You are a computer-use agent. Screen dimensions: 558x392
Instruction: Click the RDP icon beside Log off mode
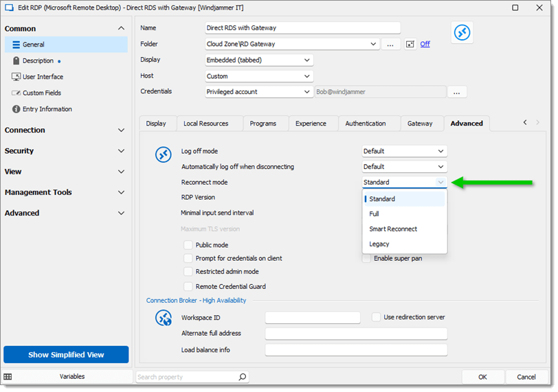pos(164,155)
